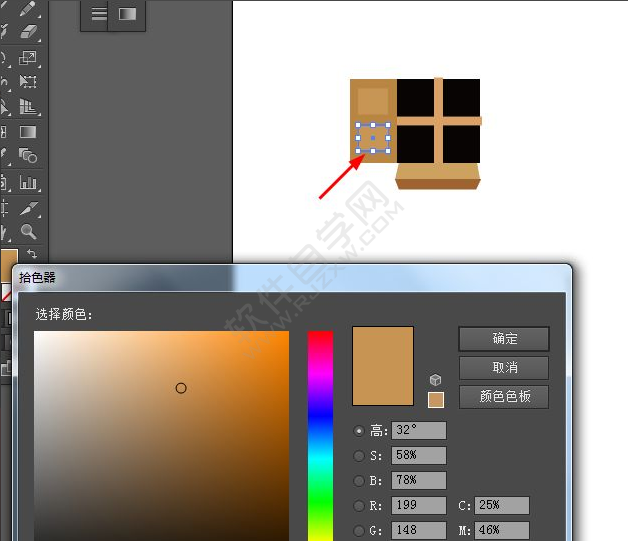The width and height of the screenshot is (628, 541).
Task: Click the small web-safe color swatch
Action: [x=436, y=400]
